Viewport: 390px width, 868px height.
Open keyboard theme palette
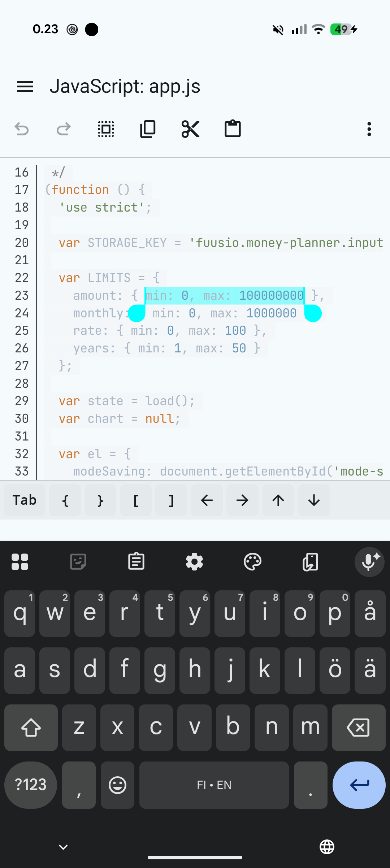tap(252, 562)
